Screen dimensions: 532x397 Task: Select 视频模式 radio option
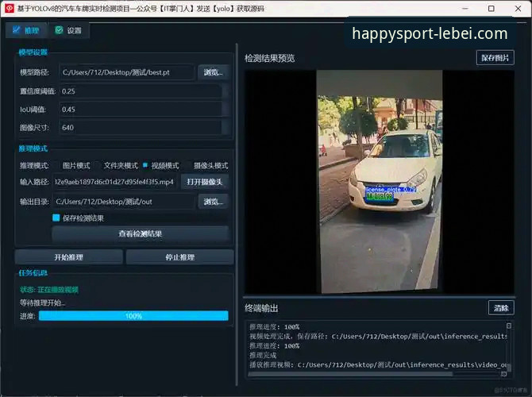point(161,166)
